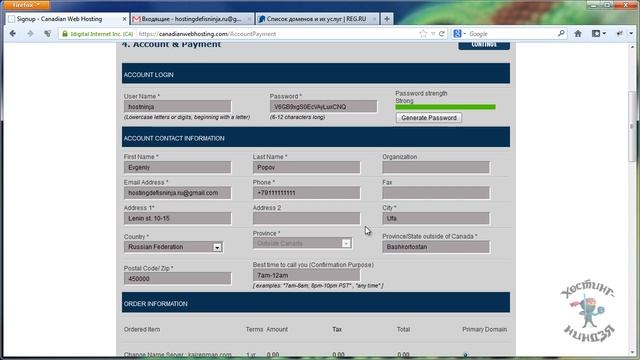Click the User Name field

point(177,107)
